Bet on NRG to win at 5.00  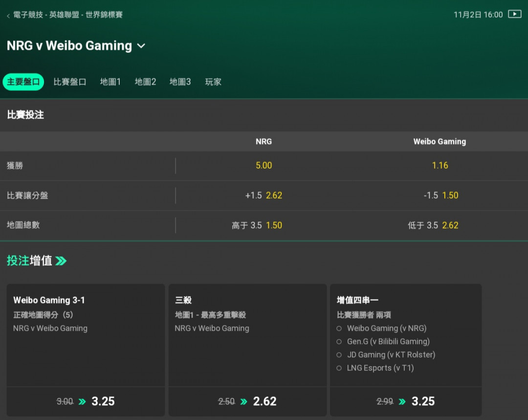click(264, 165)
